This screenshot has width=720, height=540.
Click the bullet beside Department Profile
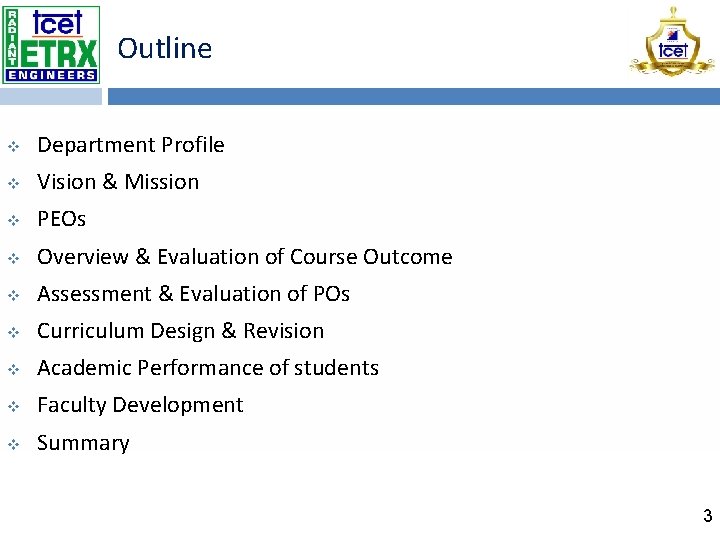tap(14, 146)
